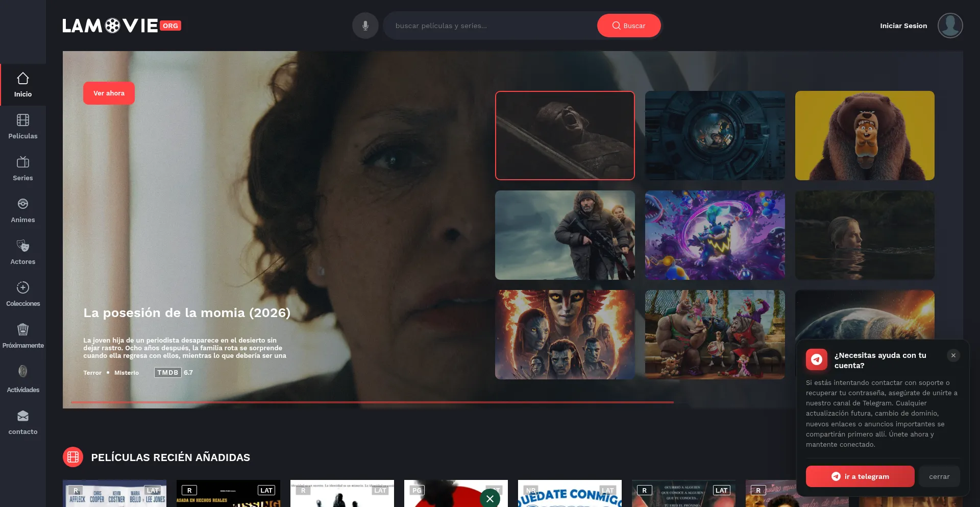Select the animated animals crowd thumbnail
Viewport: 980px width, 507px height.
click(715, 334)
